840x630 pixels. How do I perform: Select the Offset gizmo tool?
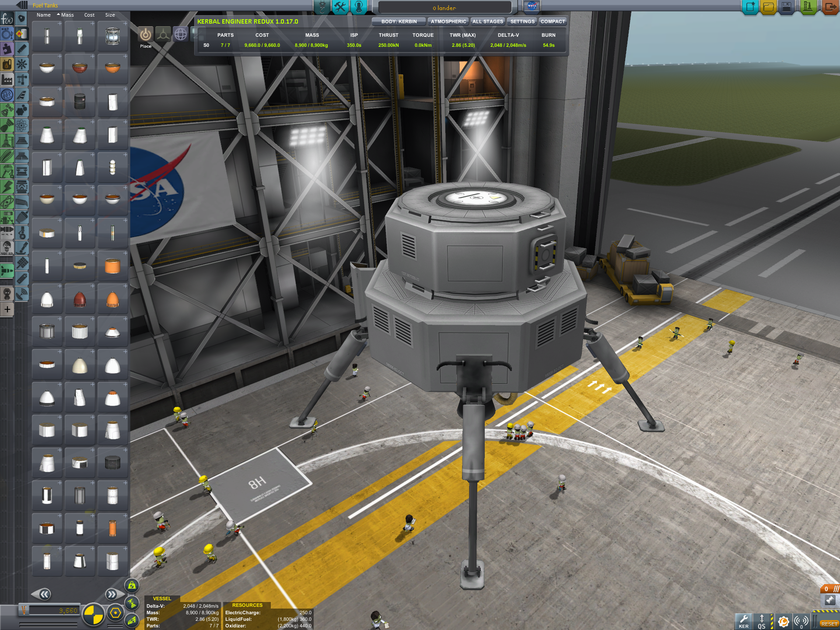pyautogui.click(x=163, y=34)
